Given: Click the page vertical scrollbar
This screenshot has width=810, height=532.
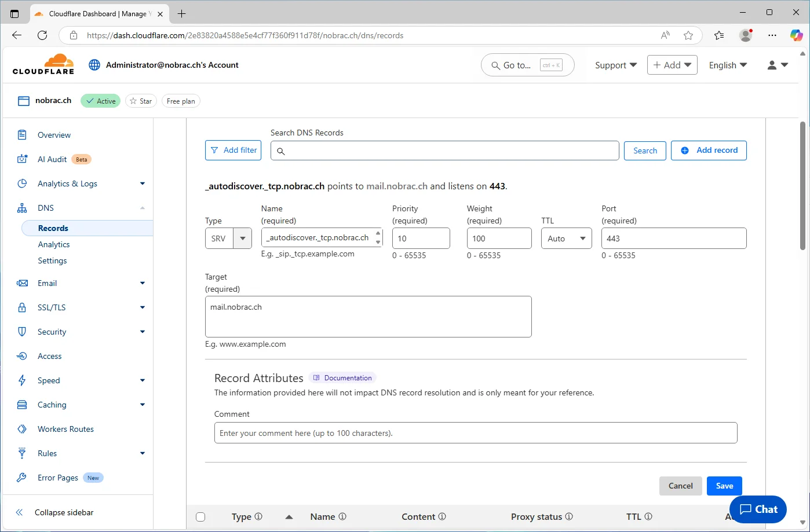Looking at the screenshot, I should (x=802, y=186).
